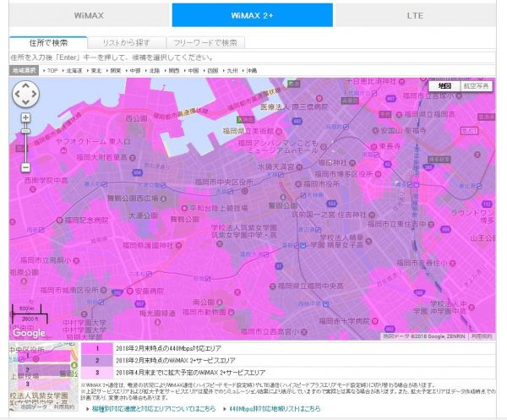Switch to the WiMAX tab
This screenshot has width=507, height=420.
tap(90, 15)
